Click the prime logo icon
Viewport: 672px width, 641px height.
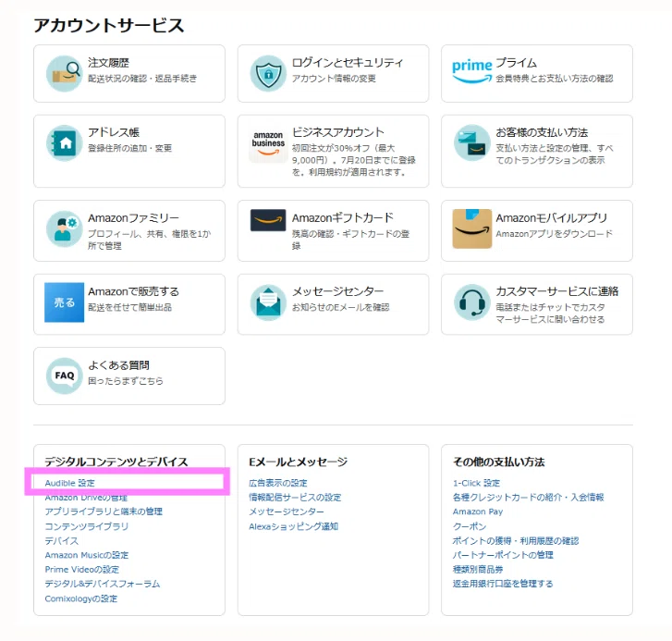pyautogui.click(x=471, y=71)
